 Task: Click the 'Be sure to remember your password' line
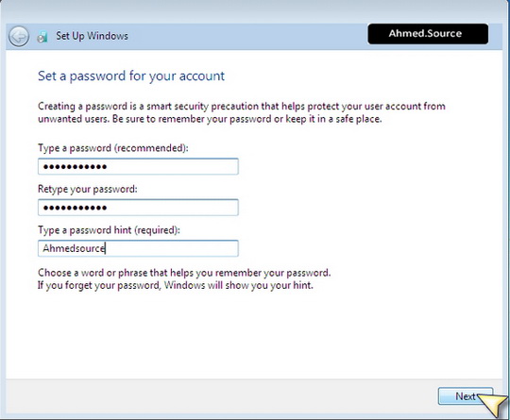point(247,119)
